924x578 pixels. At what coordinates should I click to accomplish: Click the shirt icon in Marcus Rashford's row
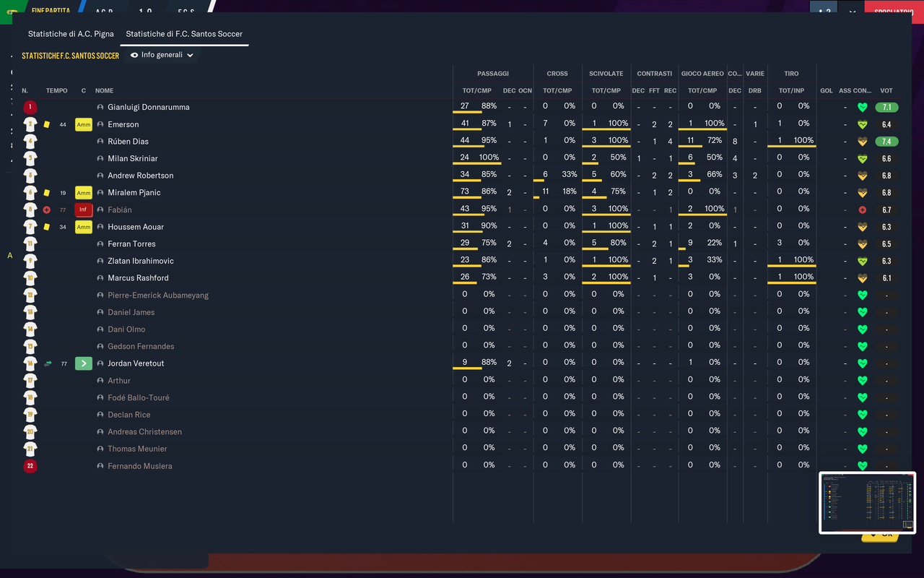pos(30,278)
